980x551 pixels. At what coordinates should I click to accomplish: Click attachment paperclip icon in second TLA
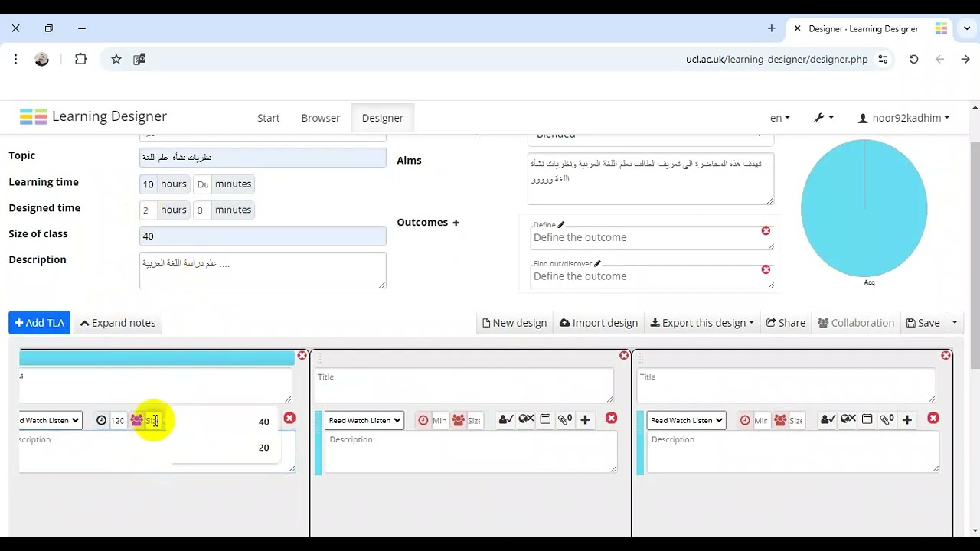[x=565, y=419]
